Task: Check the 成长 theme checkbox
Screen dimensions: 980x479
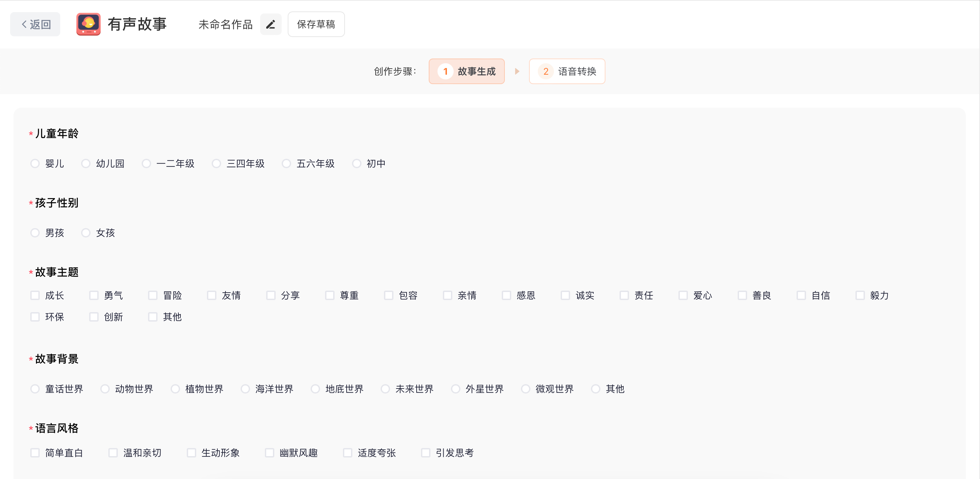Action: tap(35, 295)
